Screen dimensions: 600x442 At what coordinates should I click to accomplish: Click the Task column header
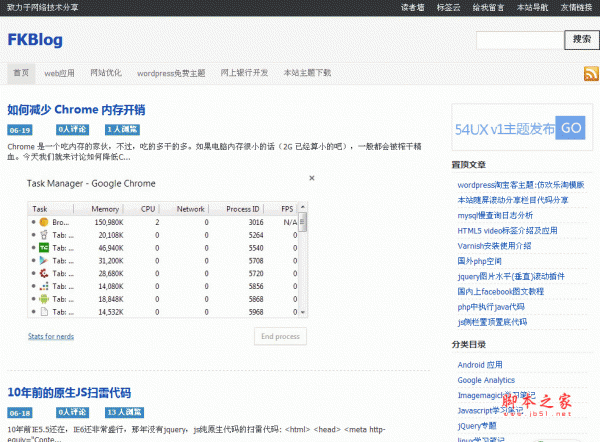point(40,209)
